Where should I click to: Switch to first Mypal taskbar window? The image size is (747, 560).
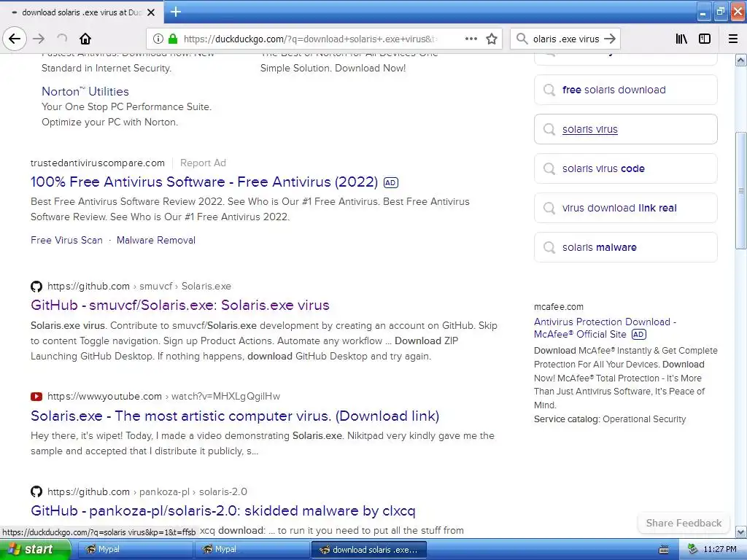(134, 549)
